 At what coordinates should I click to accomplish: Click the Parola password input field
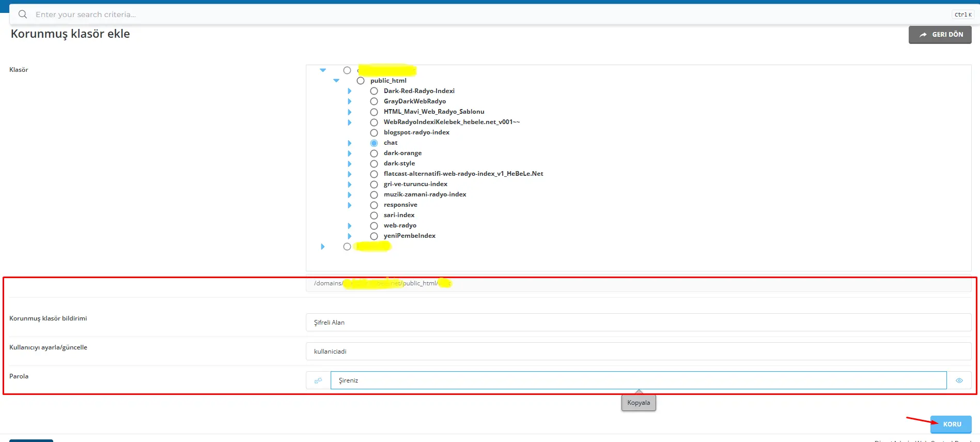pos(638,380)
